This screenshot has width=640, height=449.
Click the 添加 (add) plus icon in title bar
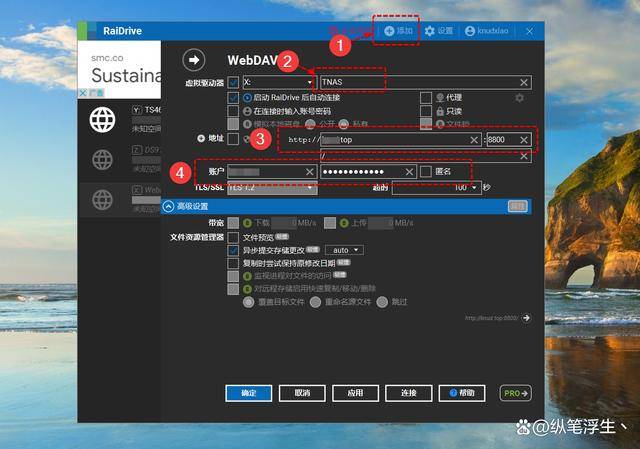tap(389, 31)
